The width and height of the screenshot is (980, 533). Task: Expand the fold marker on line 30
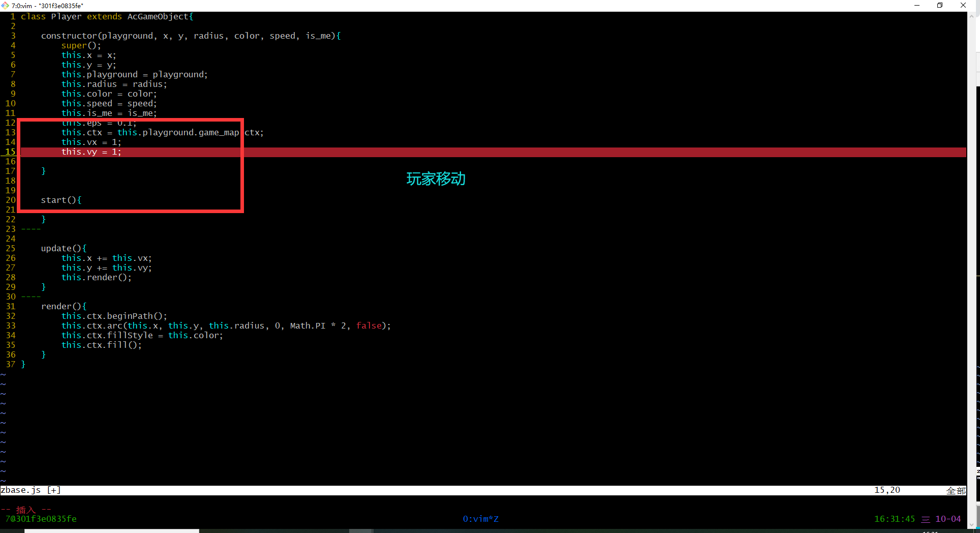30,297
